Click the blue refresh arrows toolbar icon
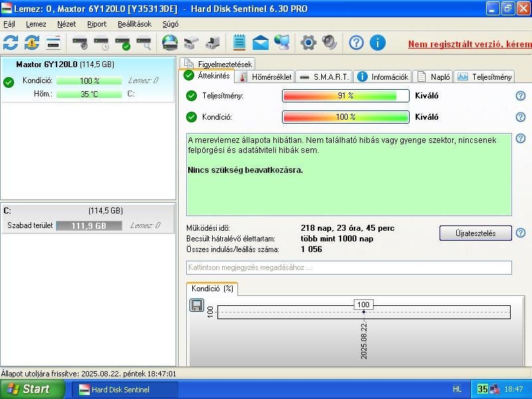Screen dimensions: 532x399 [x=11, y=43]
